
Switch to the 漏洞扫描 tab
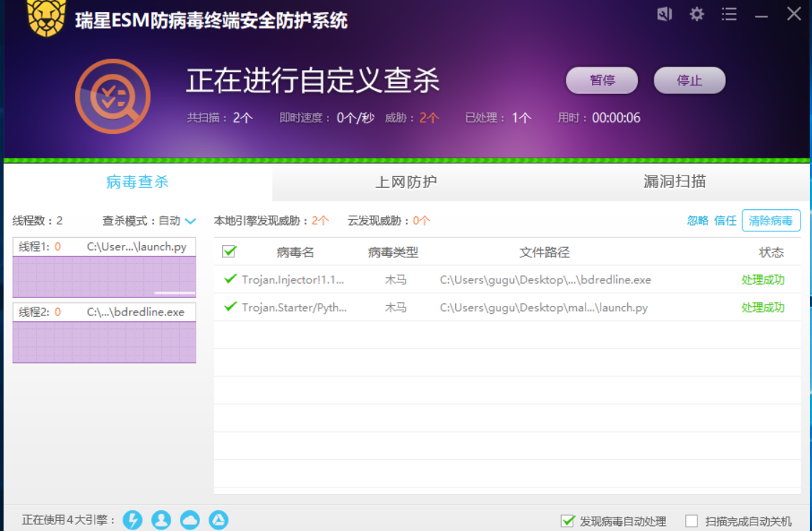(674, 182)
